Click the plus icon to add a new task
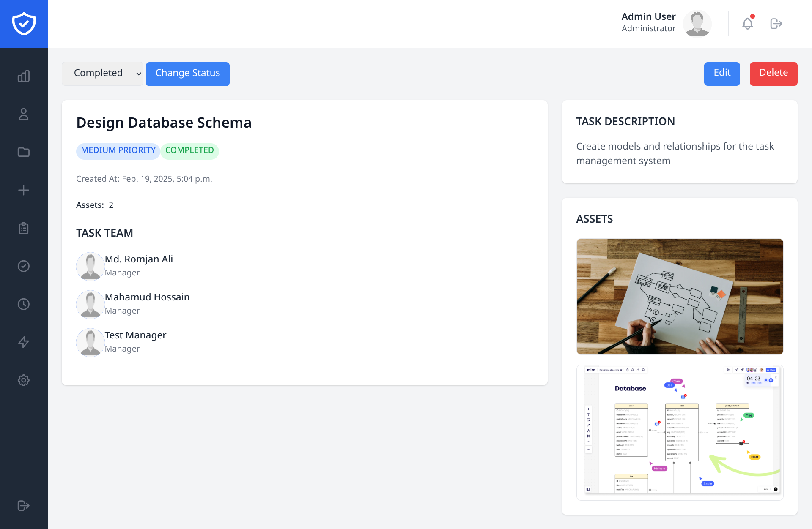 24,190
